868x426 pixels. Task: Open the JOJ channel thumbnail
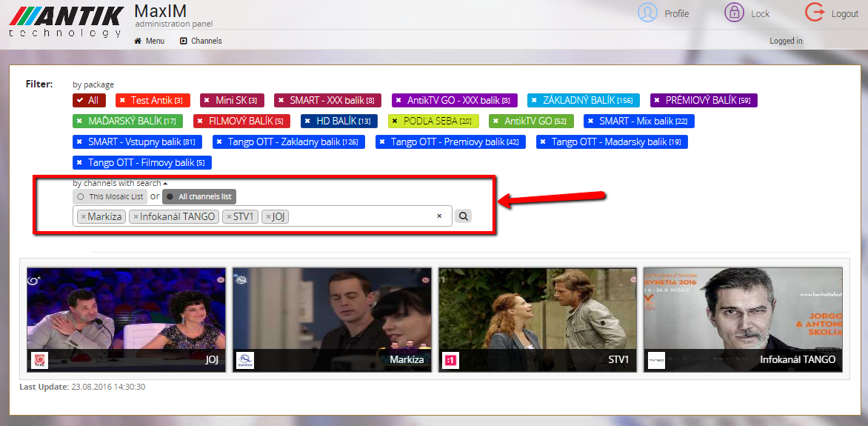(x=126, y=319)
